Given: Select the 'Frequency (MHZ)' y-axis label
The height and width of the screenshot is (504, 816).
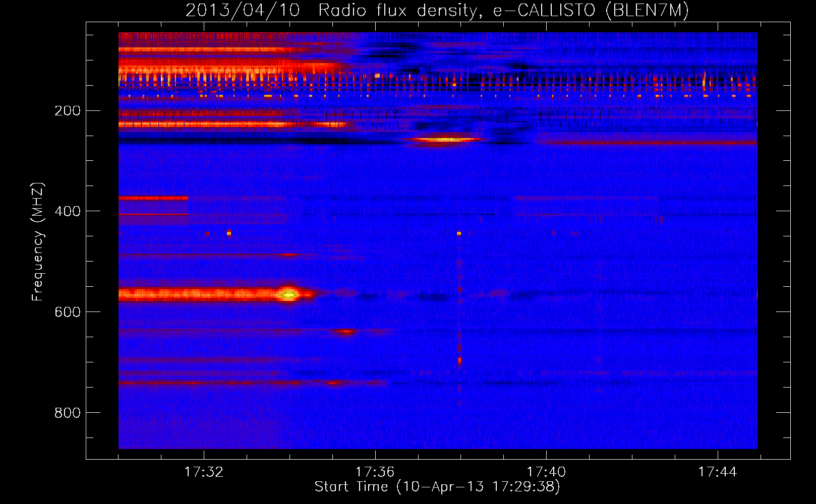Looking at the screenshot, I should point(38,242).
